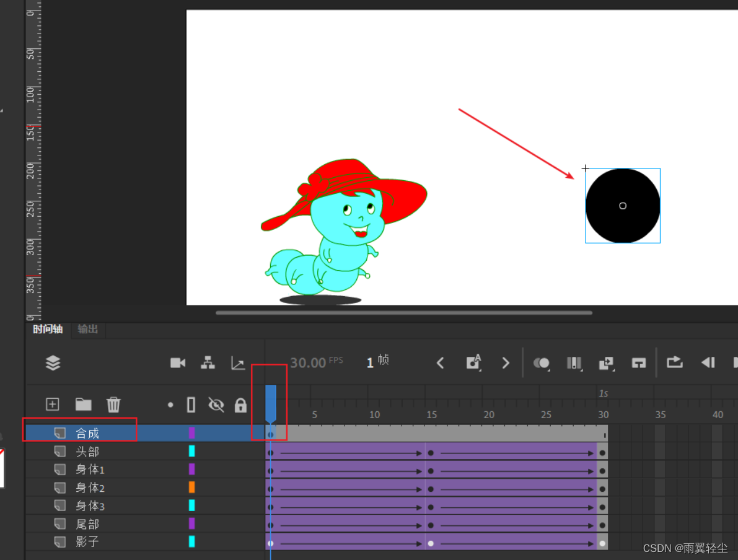Open the edit multiple frames dropdown
This screenshot has width=738, height=560.
574,363
